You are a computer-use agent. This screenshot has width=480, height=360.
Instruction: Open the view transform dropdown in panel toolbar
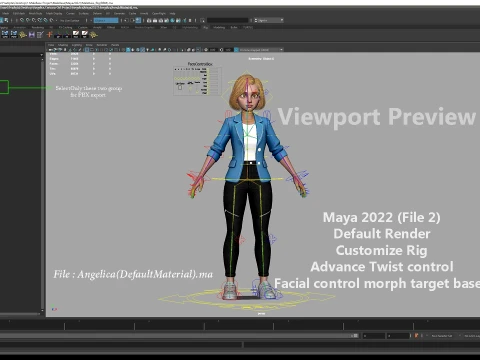point(261,50)
